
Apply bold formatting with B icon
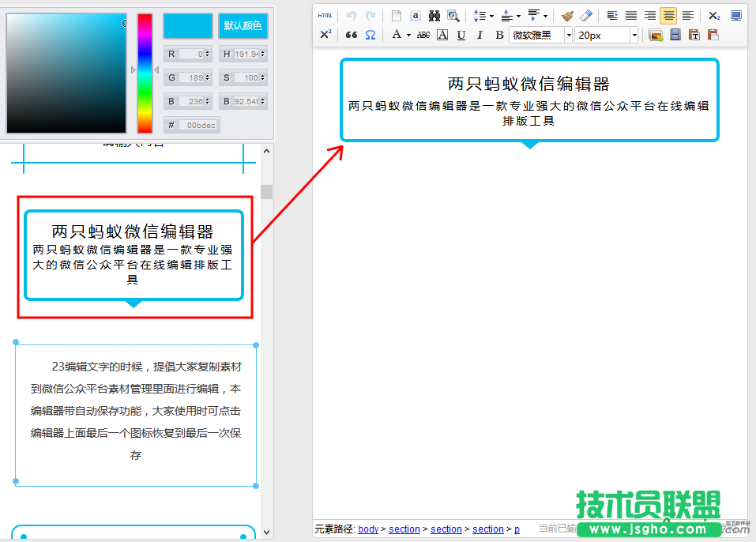pos(498,36)
